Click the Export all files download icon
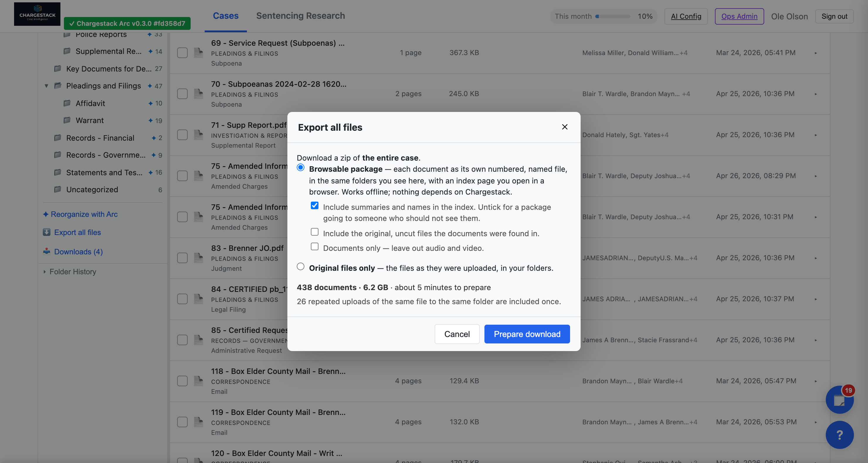The image size is (868, 463). click(47, 232)
